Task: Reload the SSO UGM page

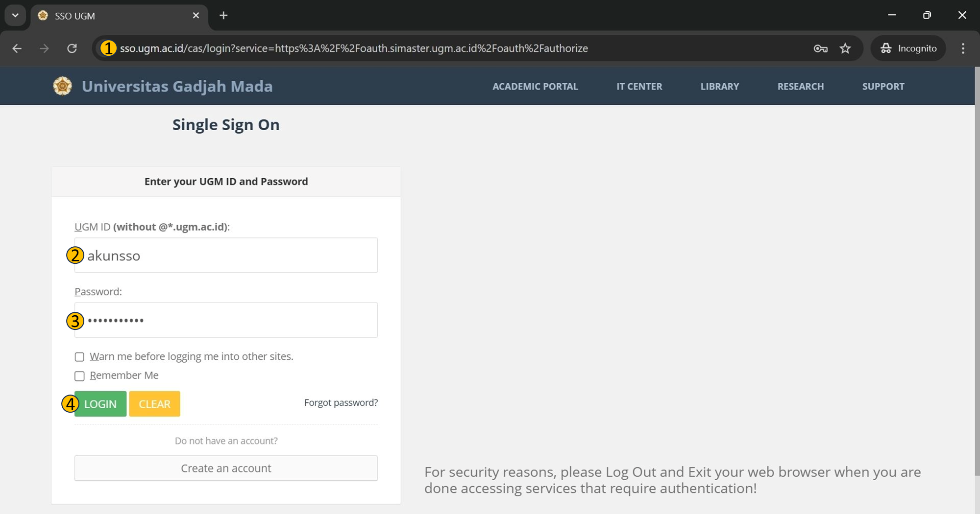Action: point(72,48)
